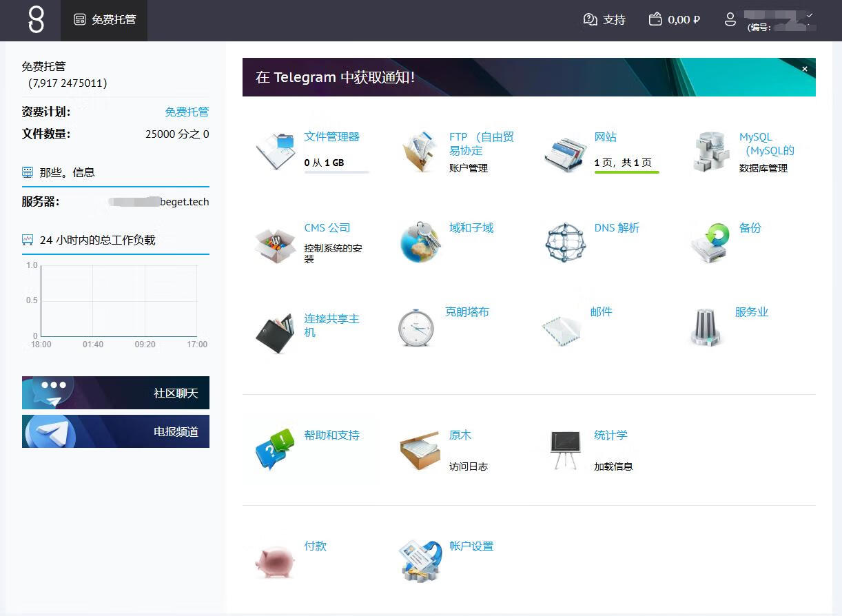Click the 邮件 envelope icon
The width and height of the screenshot is (842, 616).
point(562,329)
